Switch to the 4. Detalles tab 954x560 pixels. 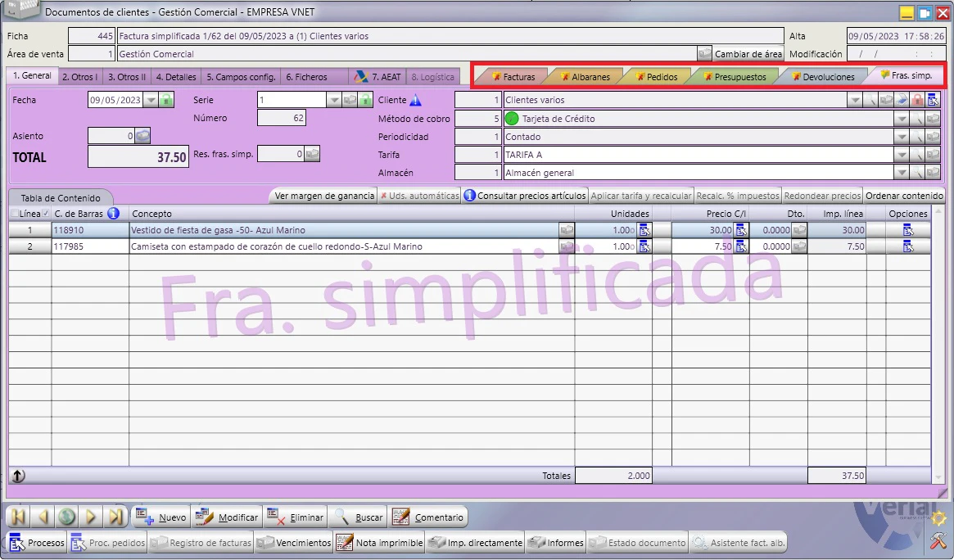click(176, 77)
